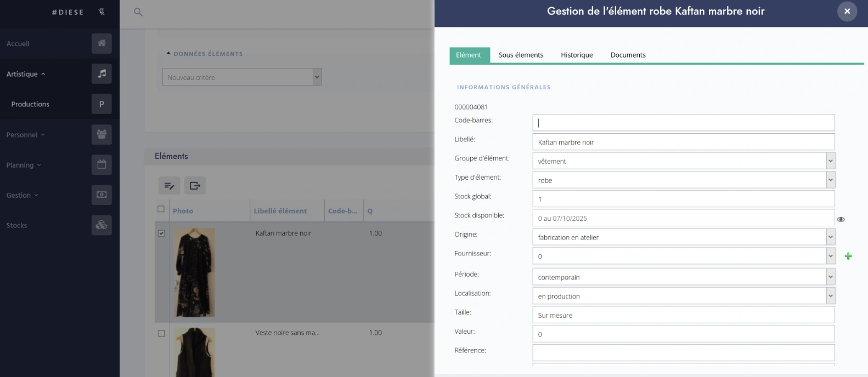This screenshot has height=377, width=868.
Task: Toggle the select-all checkbox in table header
Action: point(161,209)
